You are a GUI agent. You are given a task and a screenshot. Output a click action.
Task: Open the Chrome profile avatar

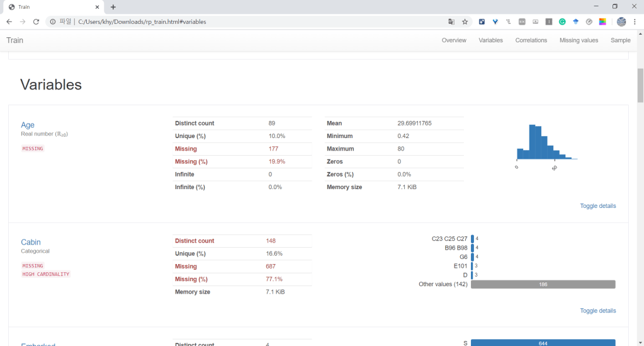(x=621, y=21)
